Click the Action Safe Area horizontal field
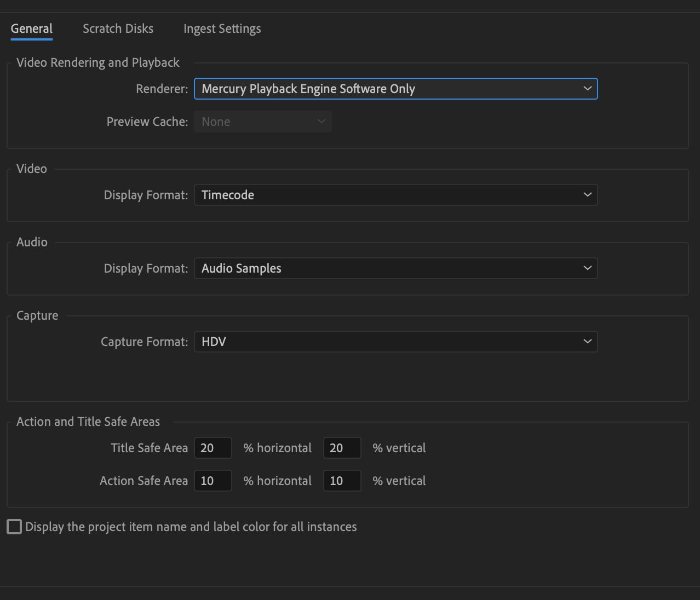Screen dimensions: 700x600 [x=213, y=480]
